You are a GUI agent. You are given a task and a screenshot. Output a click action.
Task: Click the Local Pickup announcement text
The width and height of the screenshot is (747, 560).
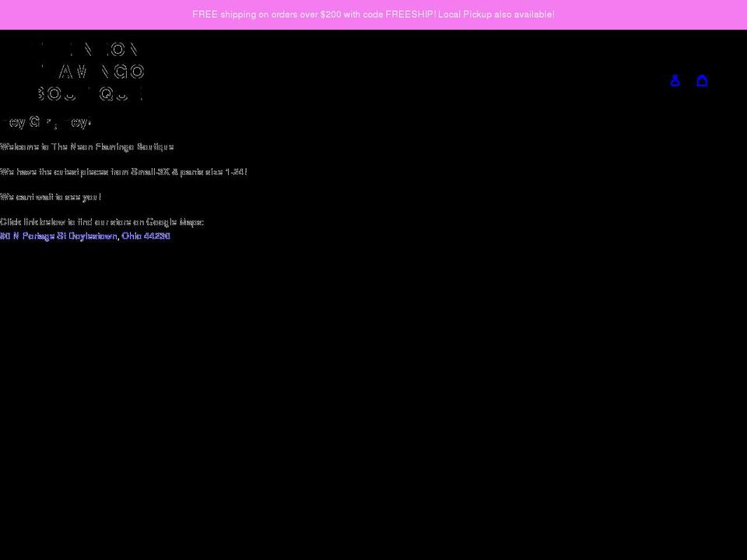point(496,14)
